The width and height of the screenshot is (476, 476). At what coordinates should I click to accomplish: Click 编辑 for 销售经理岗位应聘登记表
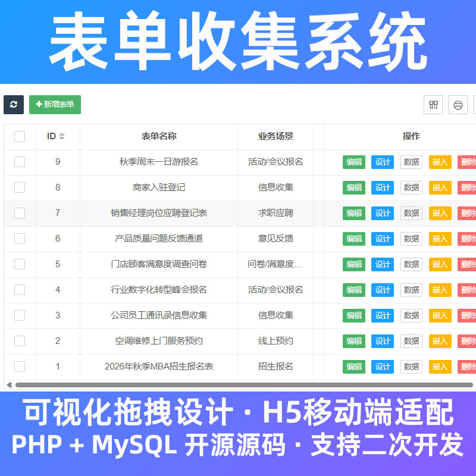coord(354,213)
